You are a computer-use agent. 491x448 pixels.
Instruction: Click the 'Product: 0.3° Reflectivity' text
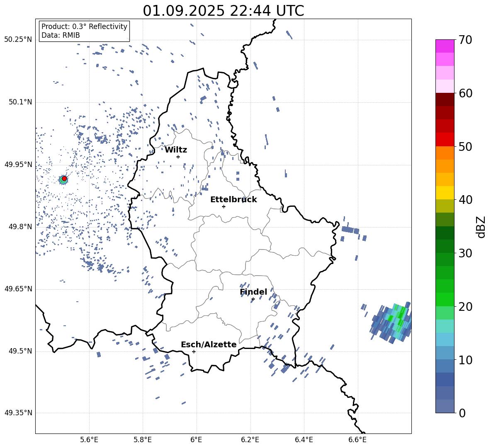coord(84,27)
